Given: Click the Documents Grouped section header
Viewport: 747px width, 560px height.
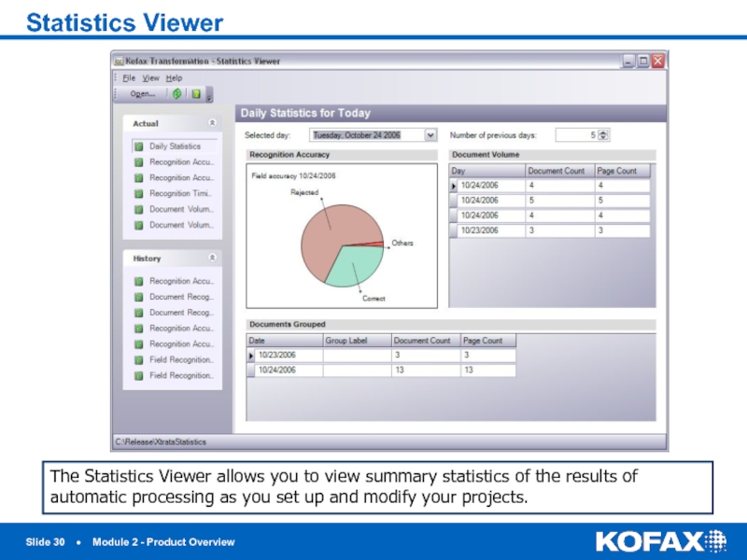Looking at the screenshot, I should pyautogui.click(x=451, y=324).
